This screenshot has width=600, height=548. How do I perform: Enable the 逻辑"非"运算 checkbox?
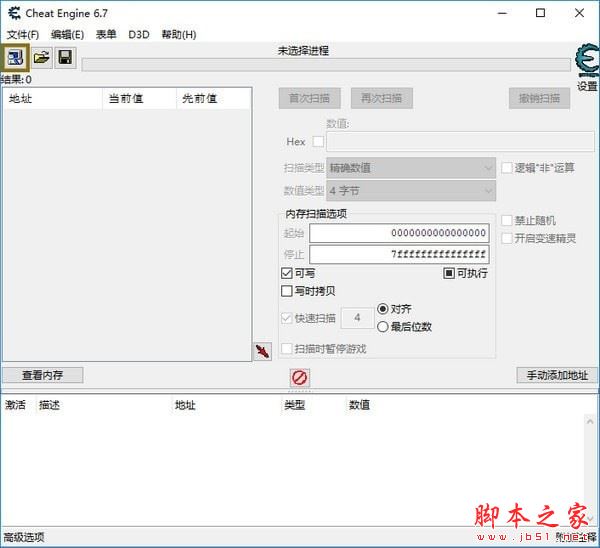507,168
